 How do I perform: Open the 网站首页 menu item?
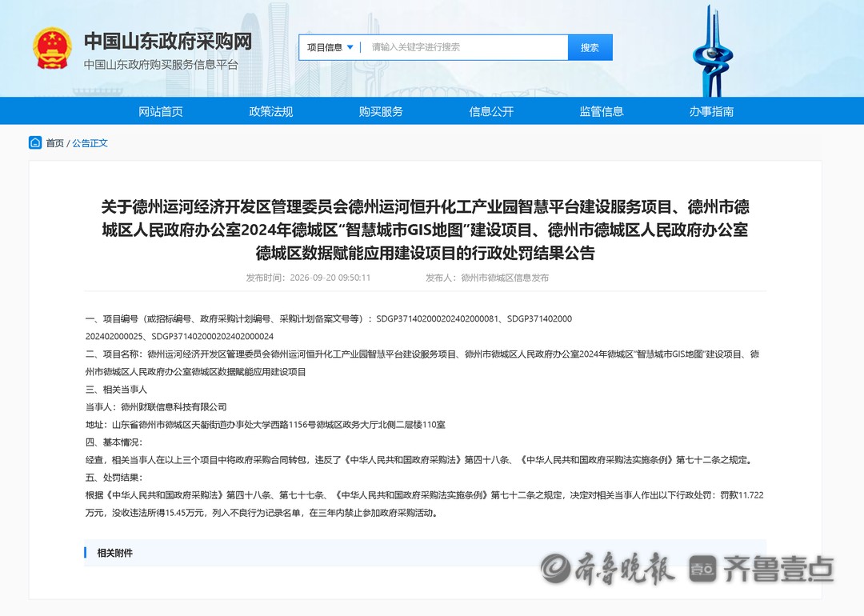[160, 111]
